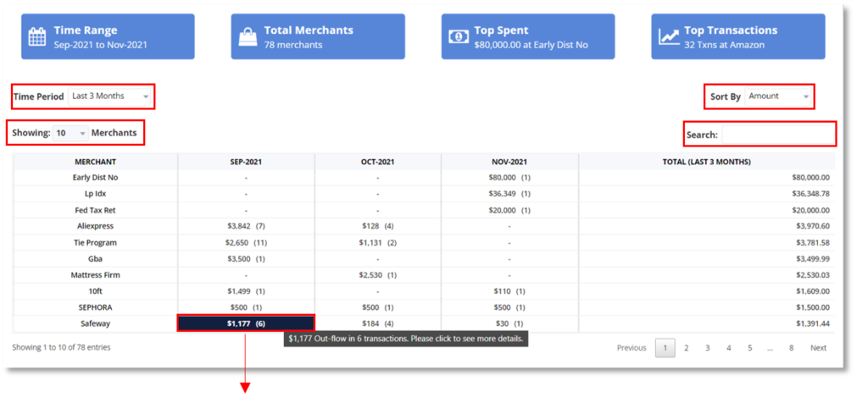Click the Safeway Sep-2021 $1,177 cell
Viewport: 868px width, 403px height.
click(x=246, y=323)
